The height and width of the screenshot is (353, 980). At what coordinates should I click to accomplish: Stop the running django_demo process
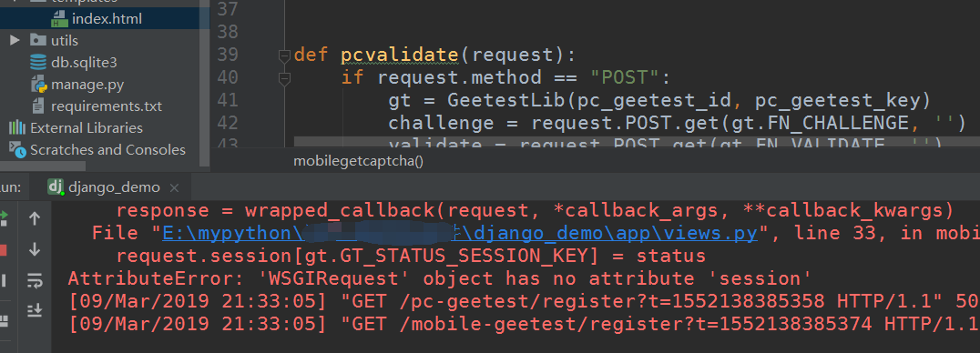pyautogui.click(x=3, y=250)
